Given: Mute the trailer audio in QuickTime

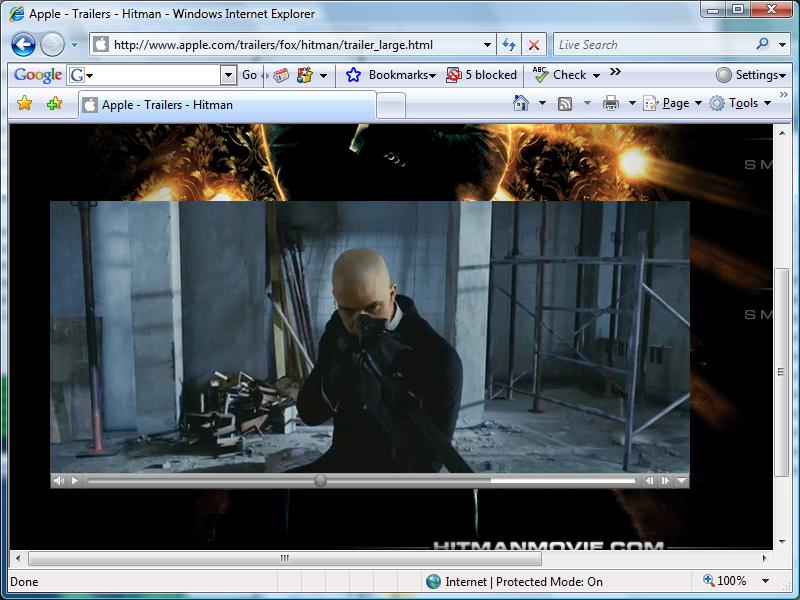Looking at the screenshot, I should 58,480.
